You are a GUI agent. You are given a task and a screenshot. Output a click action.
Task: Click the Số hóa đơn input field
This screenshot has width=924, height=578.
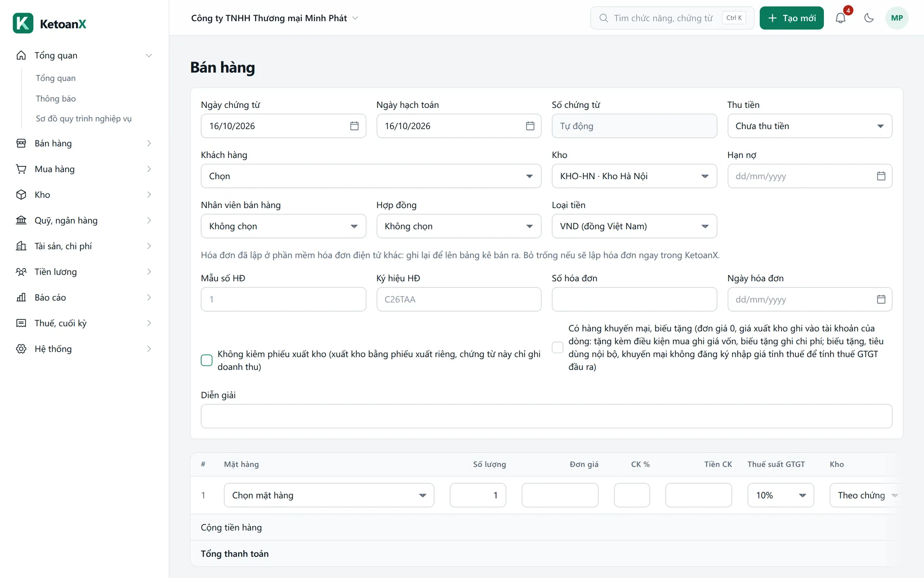click(x=634, y=299)
